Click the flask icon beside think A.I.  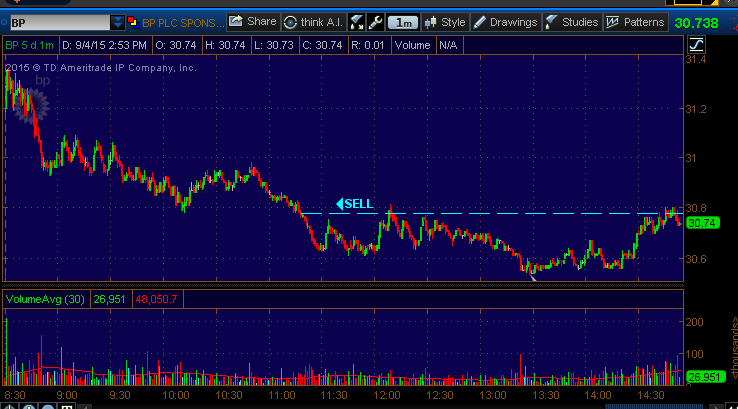coord(356,21)
